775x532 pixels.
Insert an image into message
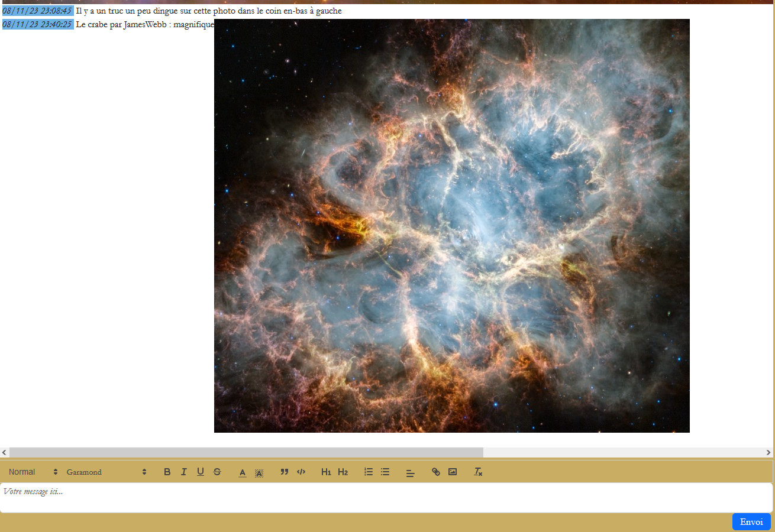(453, 472)
